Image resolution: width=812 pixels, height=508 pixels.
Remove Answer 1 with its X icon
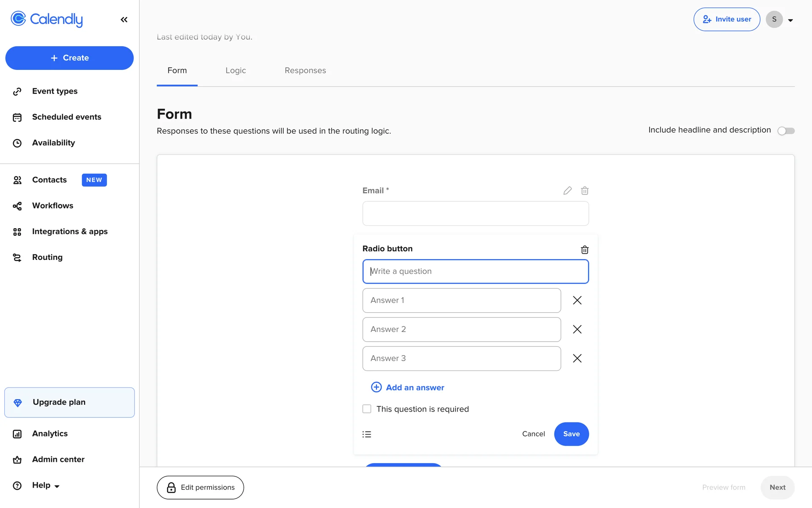(577, 300)
